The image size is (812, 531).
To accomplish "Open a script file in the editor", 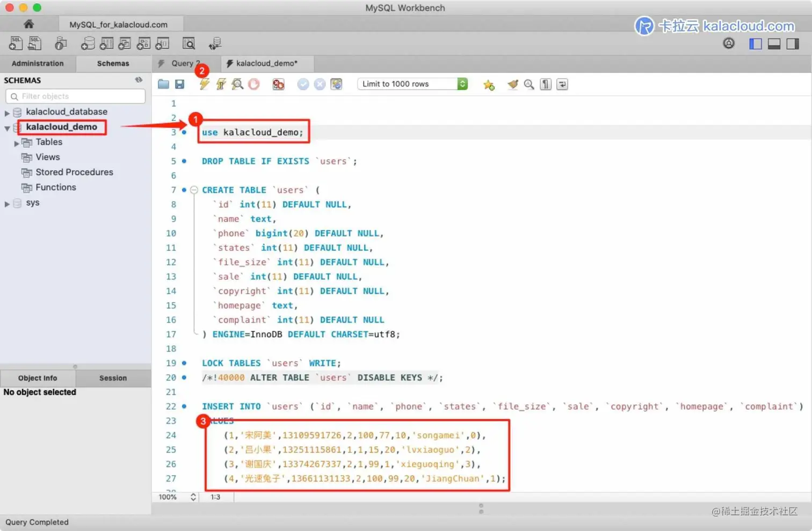I will point(163,84).
